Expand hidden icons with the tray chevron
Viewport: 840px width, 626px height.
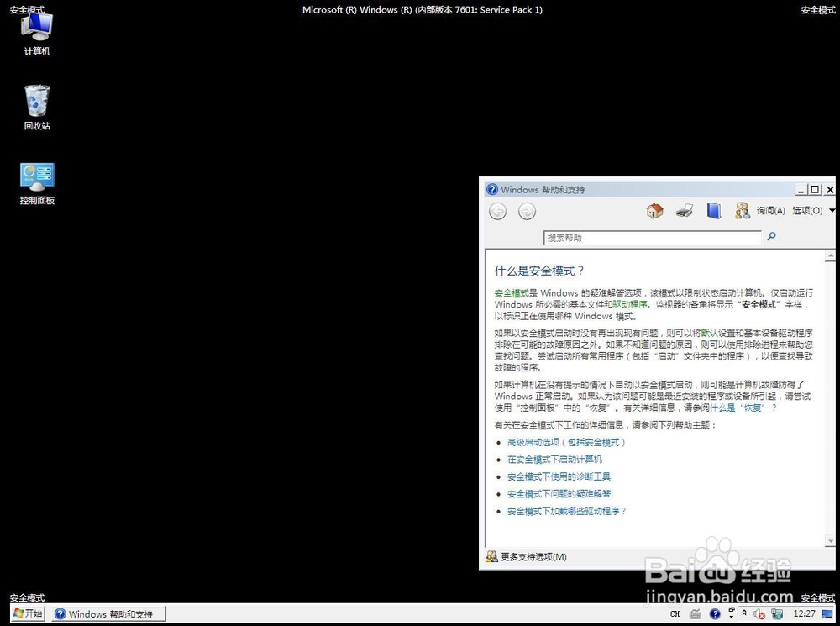[745, 614]
